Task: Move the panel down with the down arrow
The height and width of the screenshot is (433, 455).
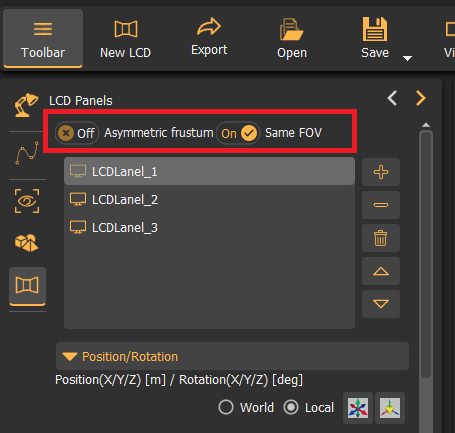Action: pos(381,304)
